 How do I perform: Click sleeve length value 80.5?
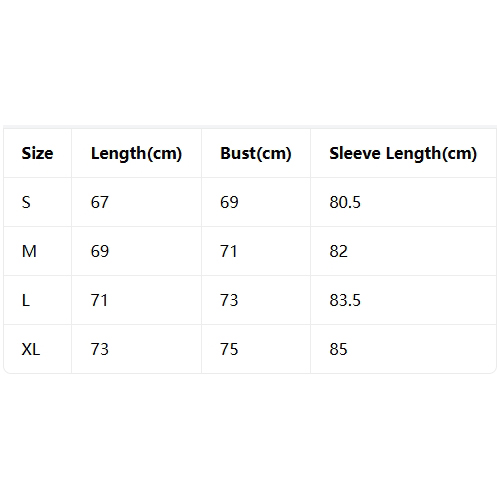[345, 202]
